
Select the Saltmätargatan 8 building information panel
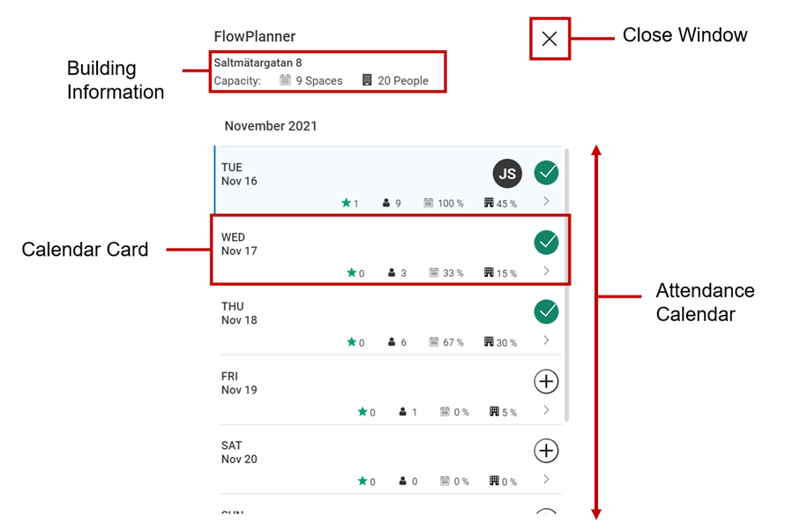click(327, 71)
